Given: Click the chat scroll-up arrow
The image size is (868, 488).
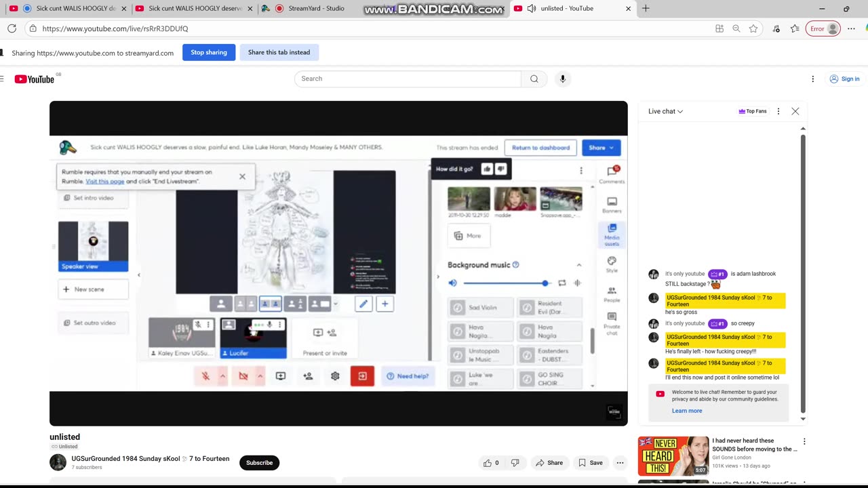Looking at the screenshot, I should [803, 128].
